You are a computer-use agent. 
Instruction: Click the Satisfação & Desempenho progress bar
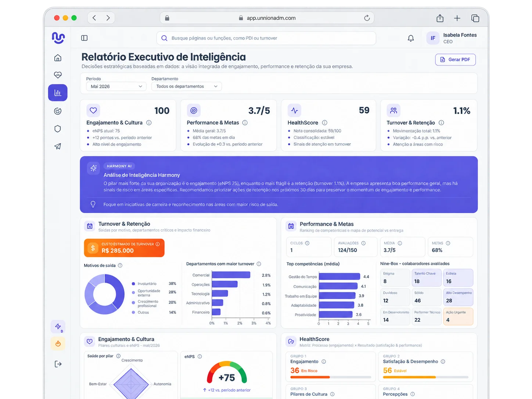click(425, 377)
